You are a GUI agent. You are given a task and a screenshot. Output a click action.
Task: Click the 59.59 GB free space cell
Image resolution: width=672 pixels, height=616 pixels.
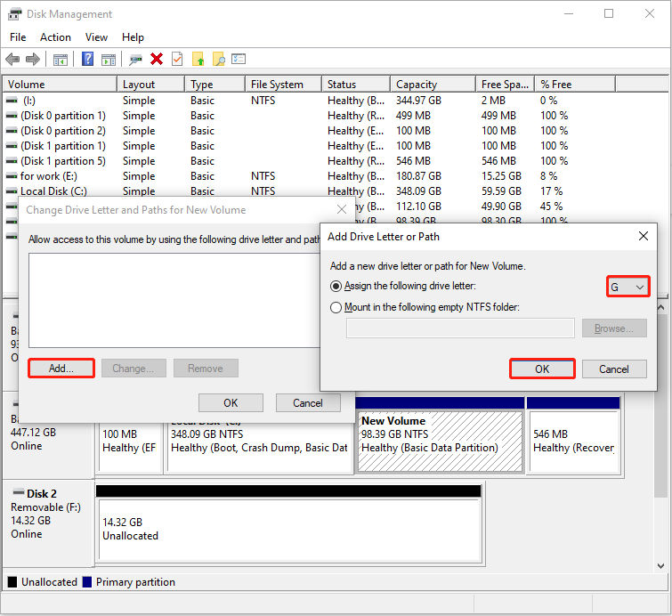click(x=501, y=191)
